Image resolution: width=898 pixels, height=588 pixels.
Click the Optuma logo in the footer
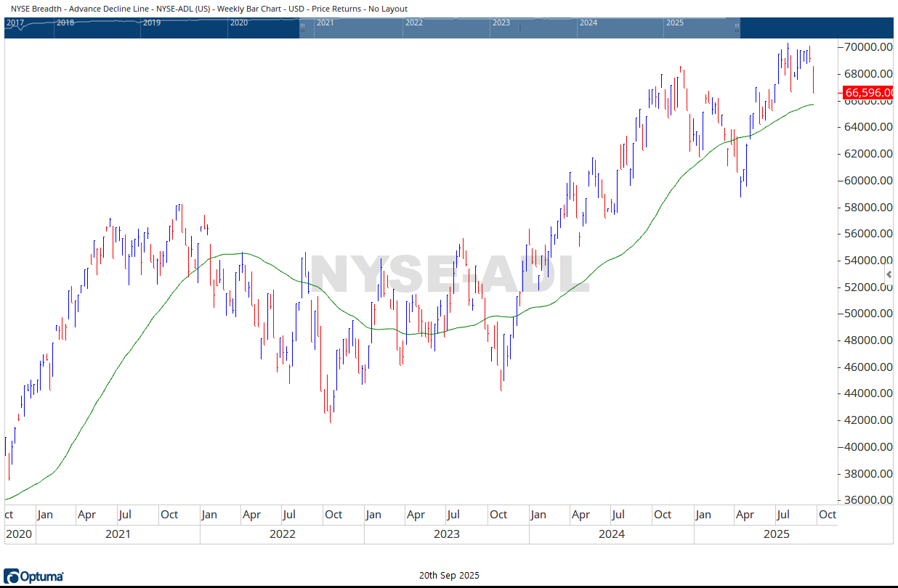tap(34, 576)
